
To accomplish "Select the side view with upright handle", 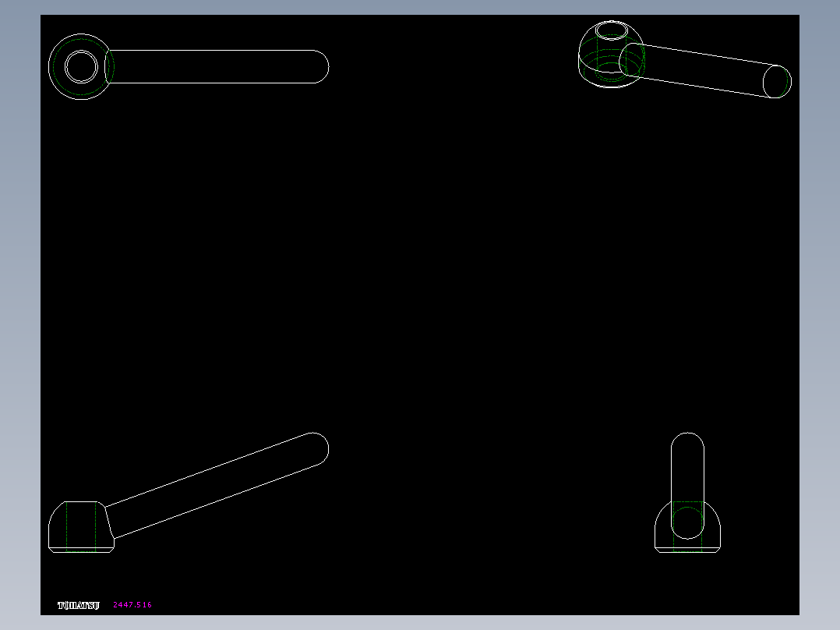I will [x=687, y=492].
